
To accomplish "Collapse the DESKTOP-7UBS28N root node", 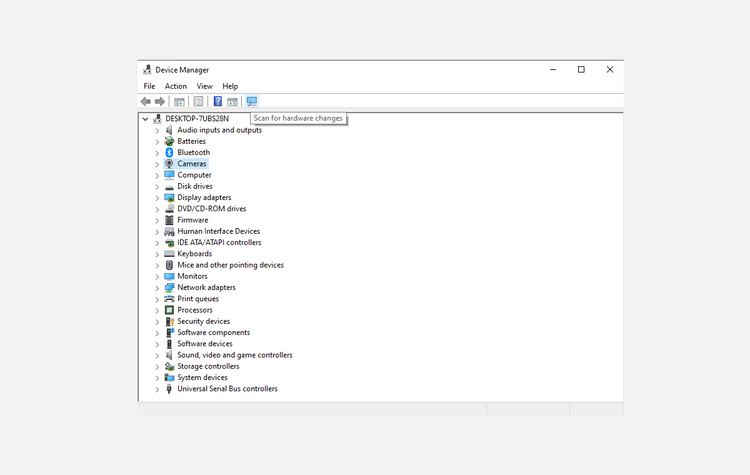I will point(145,119).
